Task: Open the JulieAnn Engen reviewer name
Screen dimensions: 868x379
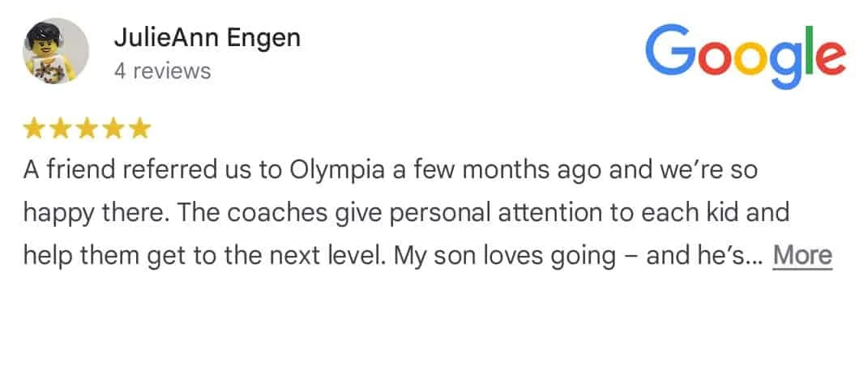Action: (x=207, y=38)
